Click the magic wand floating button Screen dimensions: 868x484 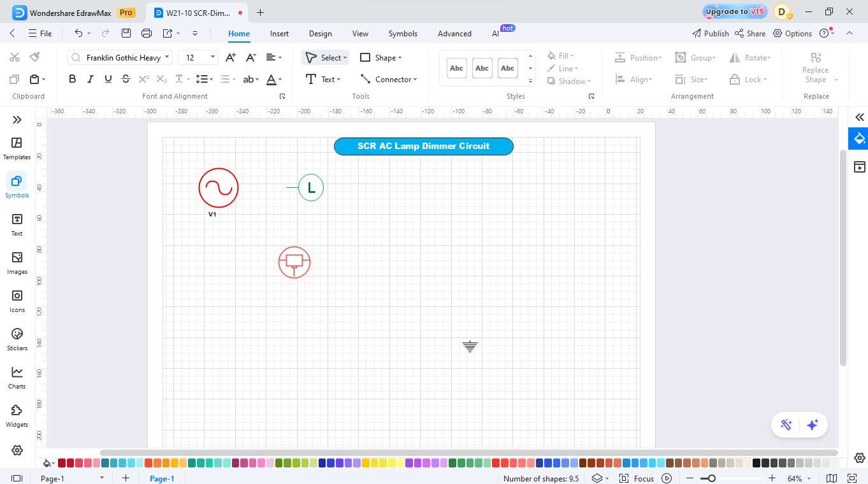click(x=786, y=425)
